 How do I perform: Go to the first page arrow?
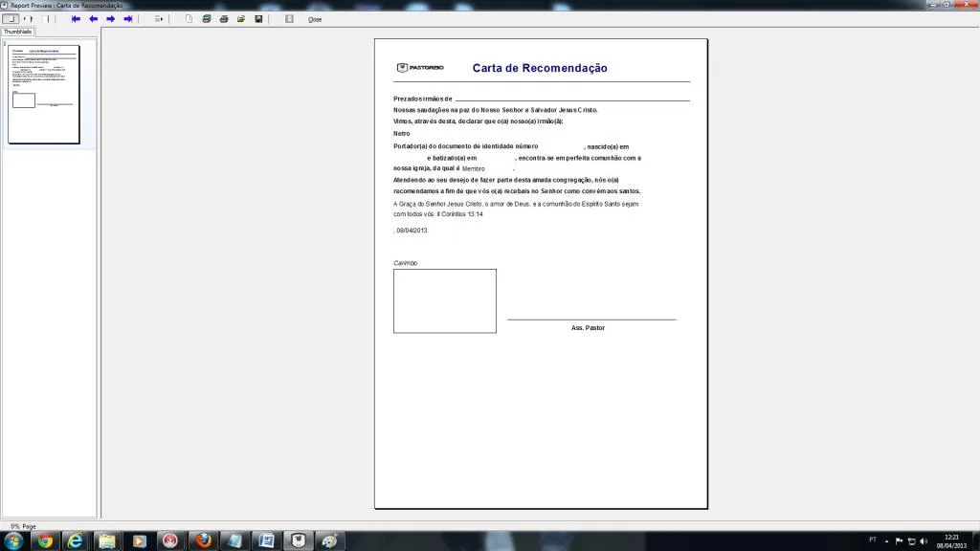point(76,19)
